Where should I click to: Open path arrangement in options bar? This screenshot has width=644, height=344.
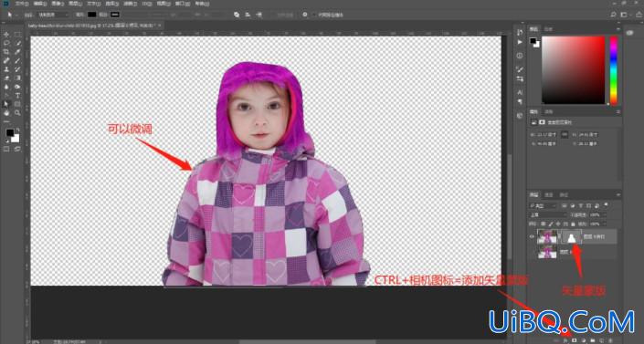(x=259, y=15)
